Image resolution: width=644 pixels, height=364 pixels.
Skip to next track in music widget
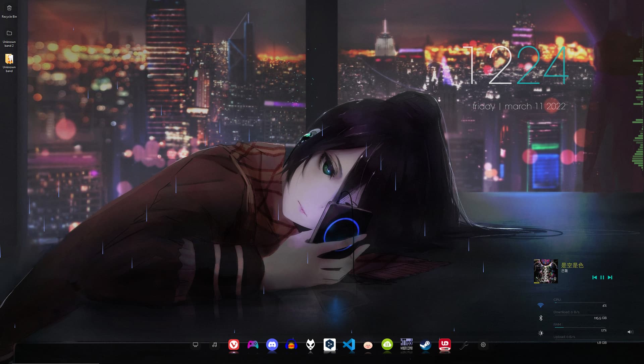point(610,277)
